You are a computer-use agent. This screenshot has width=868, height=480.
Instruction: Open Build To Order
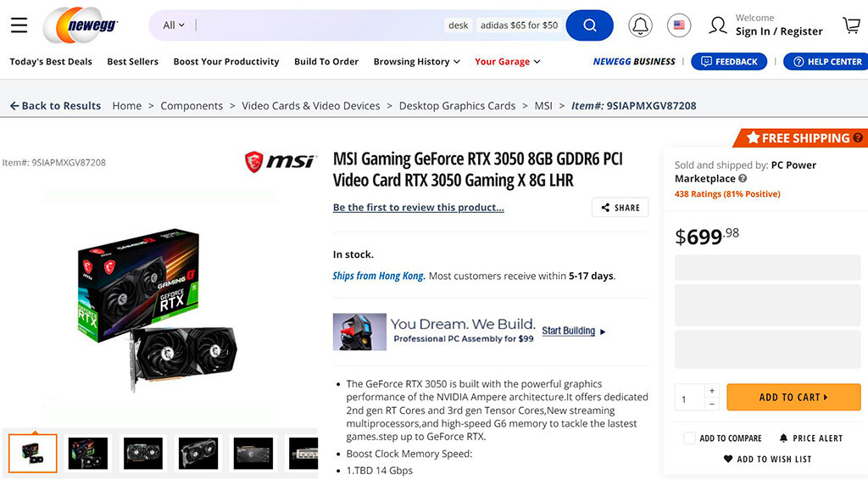(x=326, y=61)
